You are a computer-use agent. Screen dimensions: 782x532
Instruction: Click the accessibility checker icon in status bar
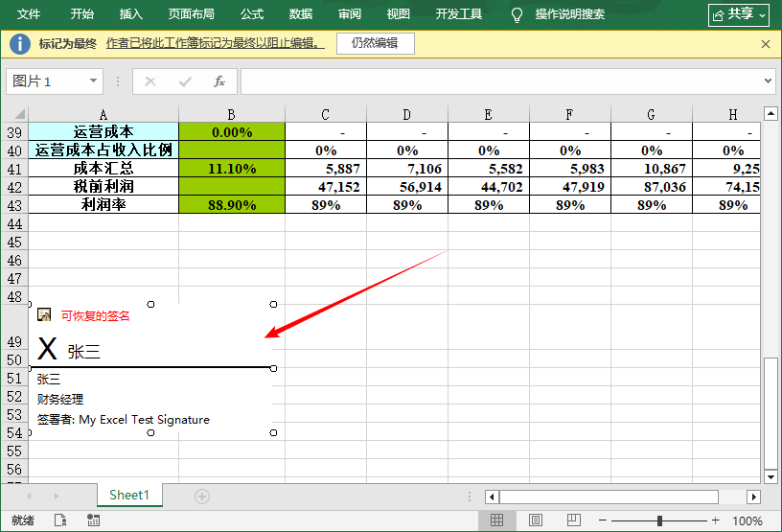(x=60, y=520)
